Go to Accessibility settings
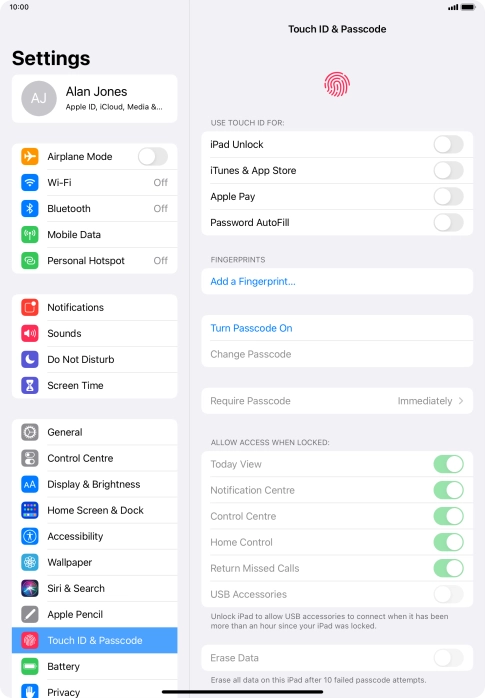Viewport: 485px width, 698px height. [x=94, y=536]
